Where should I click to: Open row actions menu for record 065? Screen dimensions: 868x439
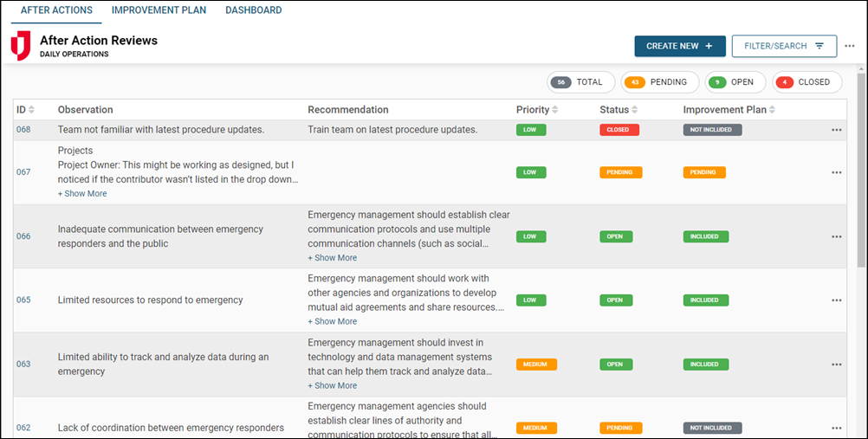[x=836, y=300]
